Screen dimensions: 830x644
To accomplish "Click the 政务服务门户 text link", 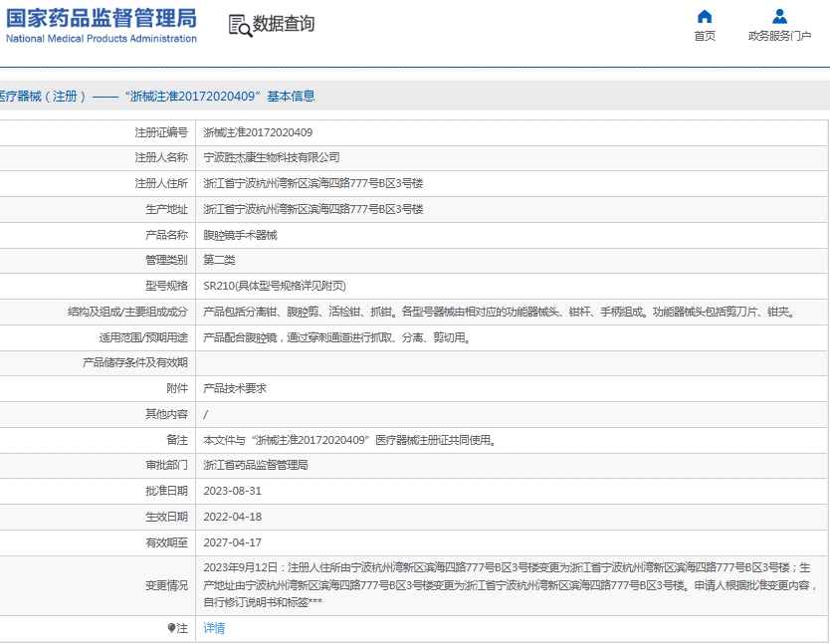I will click(x=779, y=36).
